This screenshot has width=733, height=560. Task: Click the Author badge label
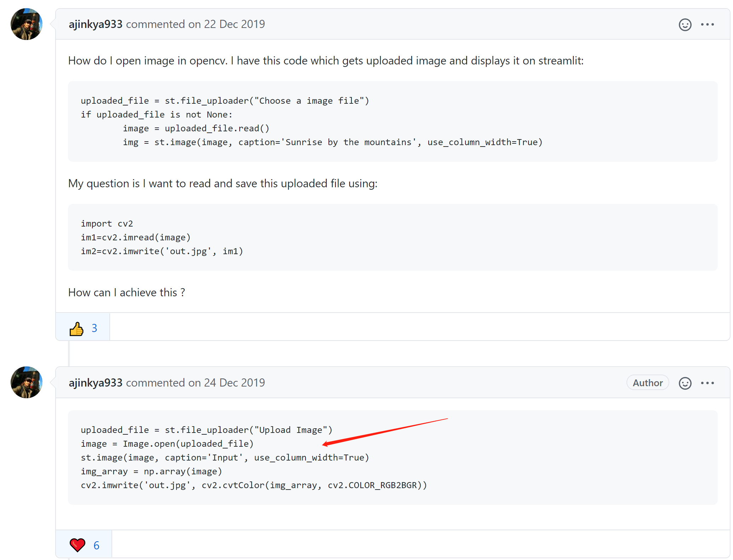[647, 383]
